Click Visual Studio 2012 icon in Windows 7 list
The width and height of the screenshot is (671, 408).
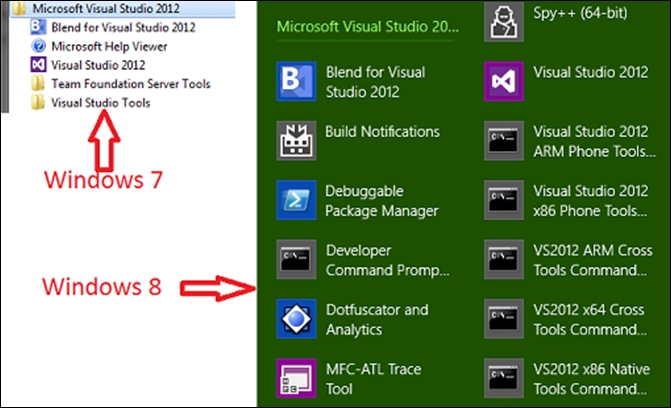pyautogui.click(x=38, y=65)
